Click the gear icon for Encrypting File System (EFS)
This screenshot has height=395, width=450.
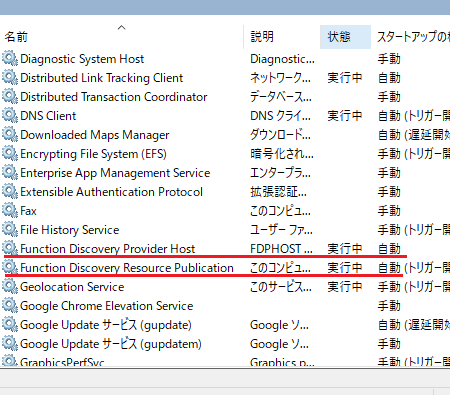click(x=10, y=154)
